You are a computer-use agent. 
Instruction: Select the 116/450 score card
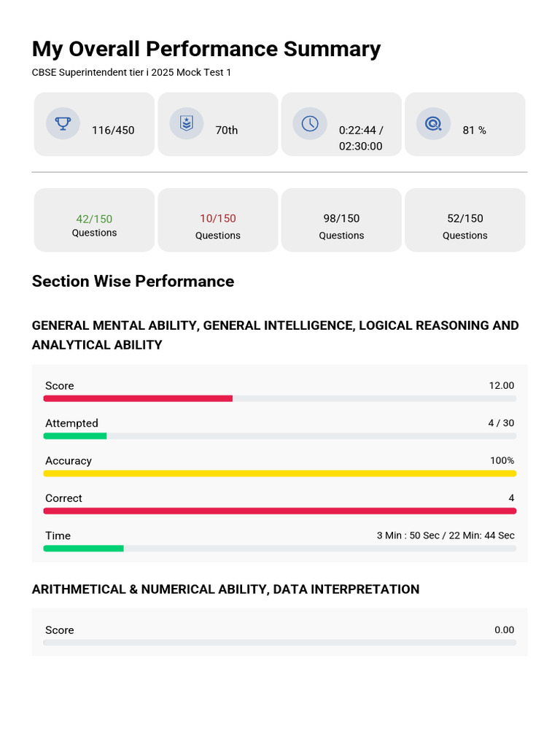tap(94, 124)
